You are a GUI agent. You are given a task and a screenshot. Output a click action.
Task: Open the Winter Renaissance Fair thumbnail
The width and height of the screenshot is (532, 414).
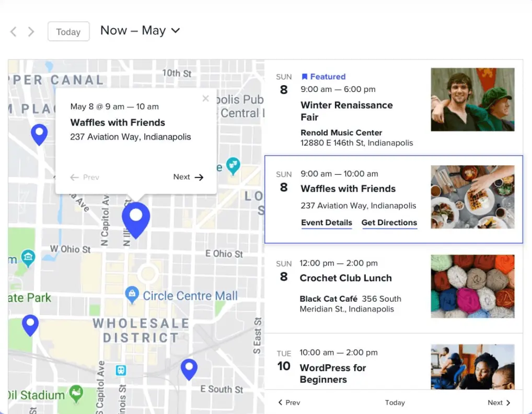tap(472, 99)
